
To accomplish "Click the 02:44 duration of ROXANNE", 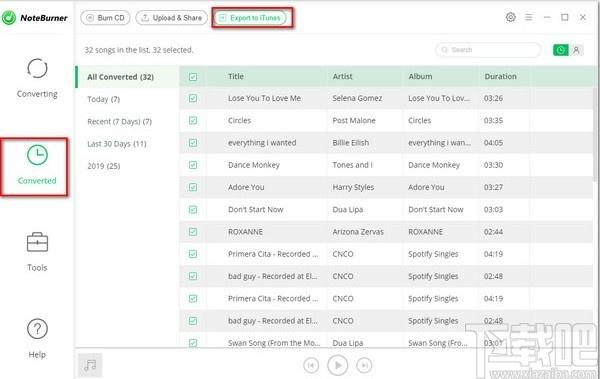I will pos(493,232).
